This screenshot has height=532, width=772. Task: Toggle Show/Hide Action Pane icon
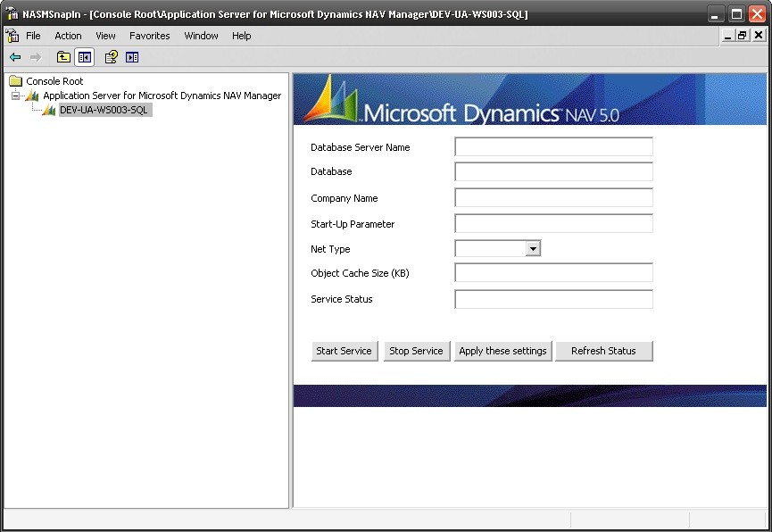click(x=132, y=57)
